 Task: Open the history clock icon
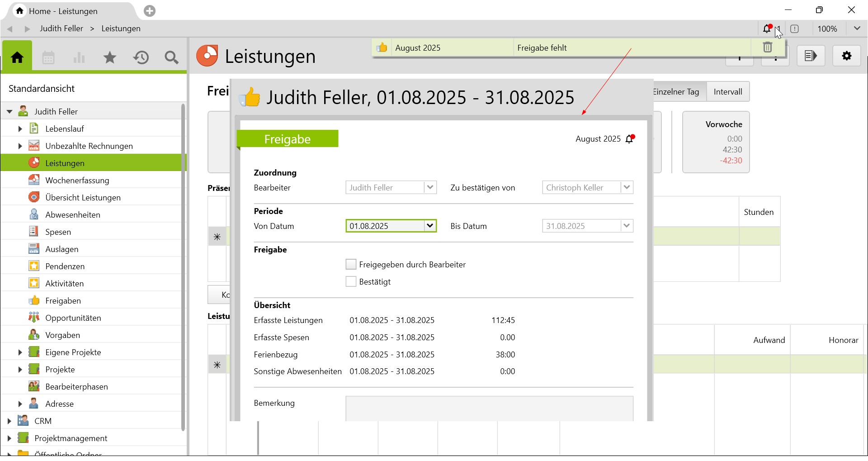pyautogui.click(x=141, y=57)
